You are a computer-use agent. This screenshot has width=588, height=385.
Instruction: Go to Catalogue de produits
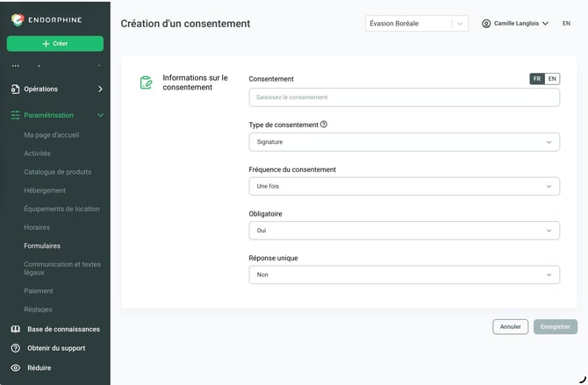(57, 172)
